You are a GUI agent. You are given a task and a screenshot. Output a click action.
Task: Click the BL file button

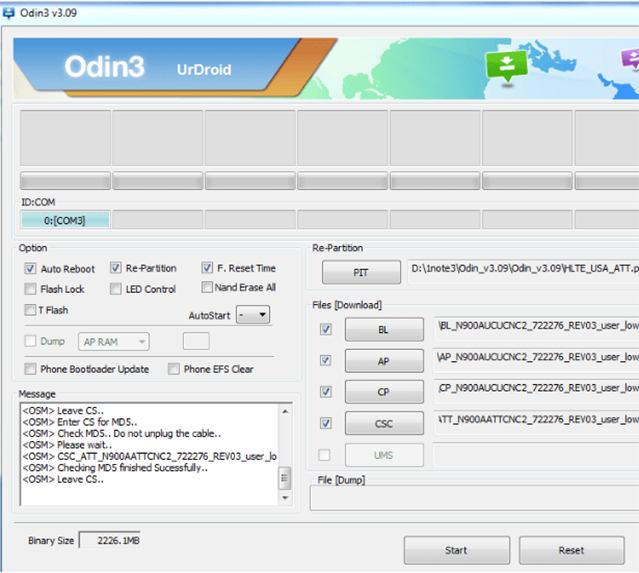[384, 329]
